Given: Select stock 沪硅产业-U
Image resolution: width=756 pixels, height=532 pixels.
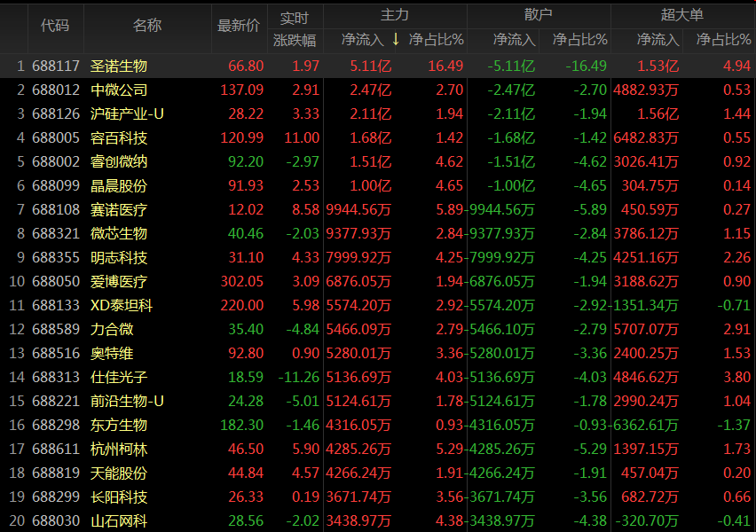Looking at the screenshot, I should tap(127, 113).
